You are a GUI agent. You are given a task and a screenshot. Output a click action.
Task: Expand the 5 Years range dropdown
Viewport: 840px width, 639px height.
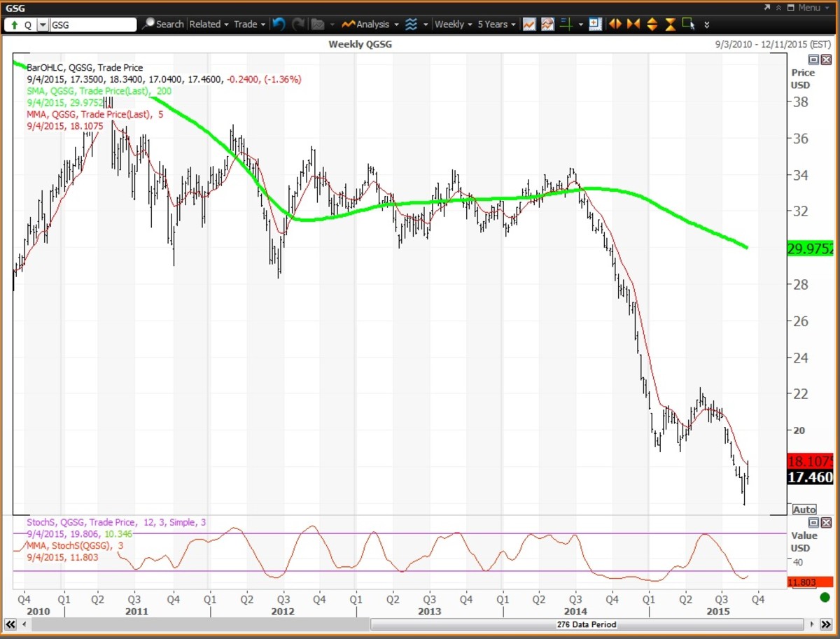[x=496, y=24]
